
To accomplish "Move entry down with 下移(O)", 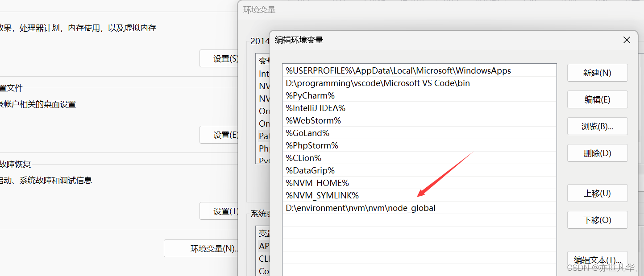I will [x=597, y=220].
